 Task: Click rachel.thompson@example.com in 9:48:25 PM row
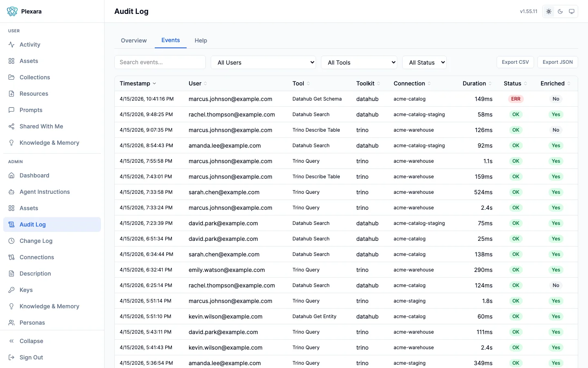[232, 114]
